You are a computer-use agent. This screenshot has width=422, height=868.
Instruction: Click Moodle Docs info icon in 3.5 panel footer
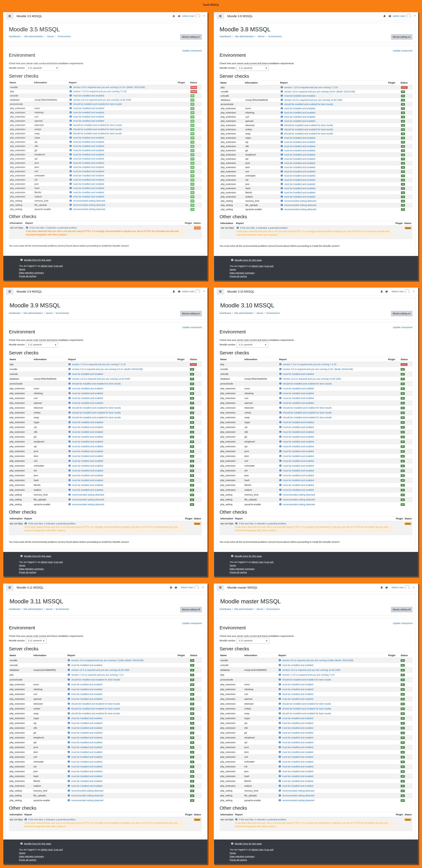tap(21, 260)
